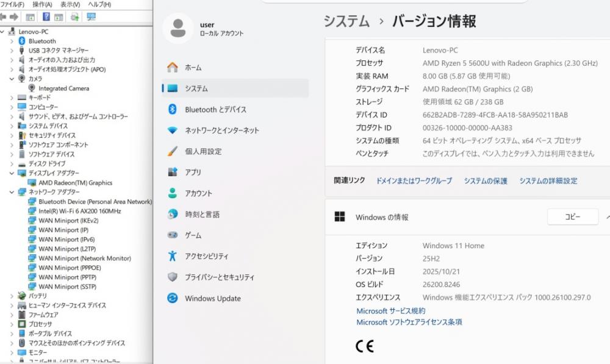Open the 操作(A) menu
This screenshot has width=610, height=364.
pos(42,4)
